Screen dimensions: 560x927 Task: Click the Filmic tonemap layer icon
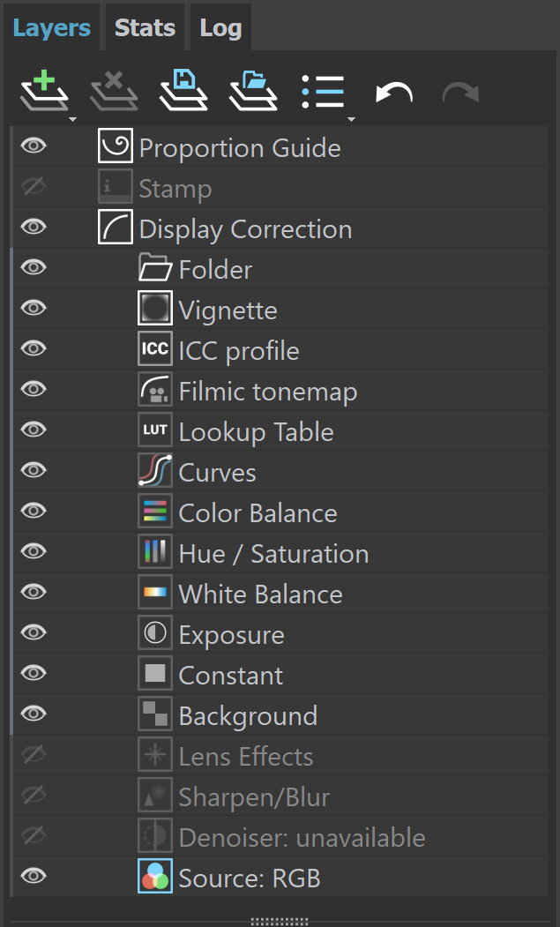point(155,389)
